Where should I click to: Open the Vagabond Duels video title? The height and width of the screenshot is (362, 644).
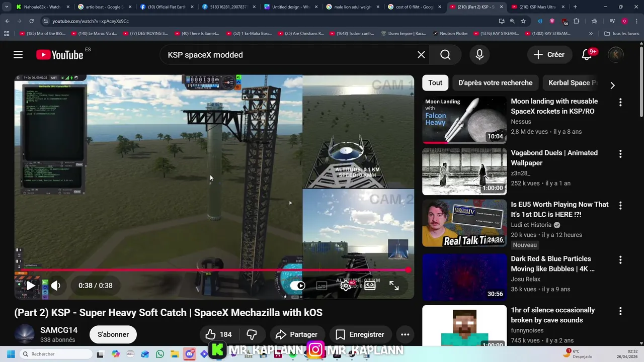click(x=554, y=158)
